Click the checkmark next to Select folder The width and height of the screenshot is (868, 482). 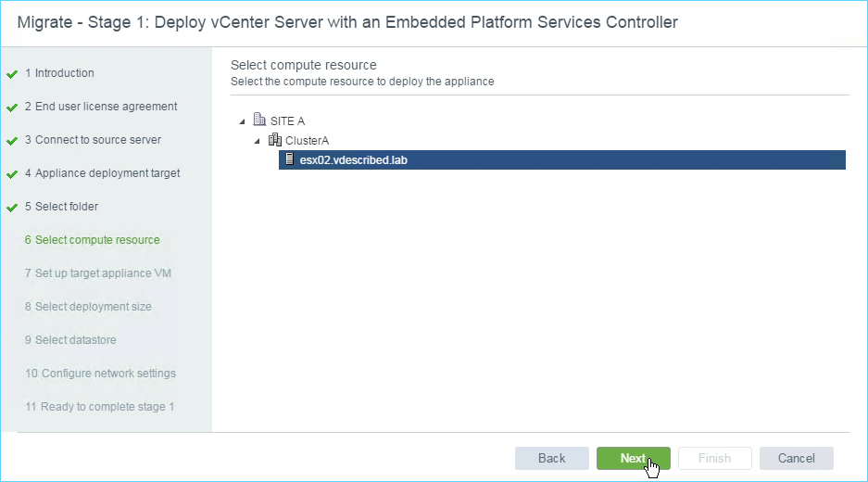point(12,208)
